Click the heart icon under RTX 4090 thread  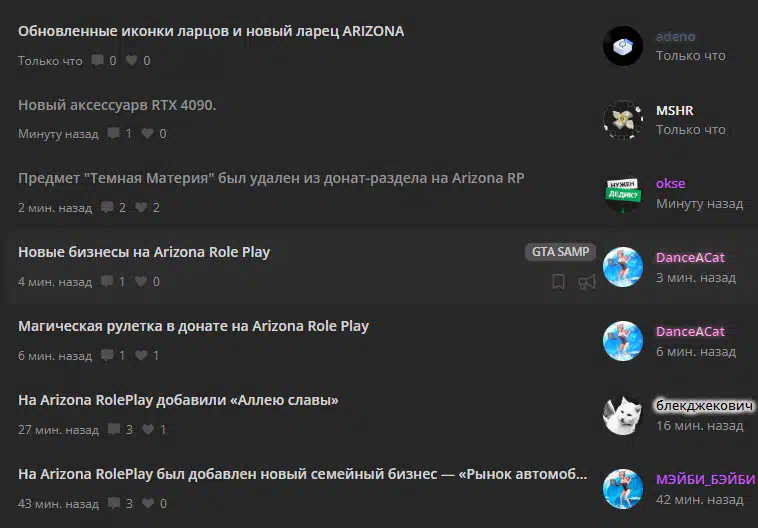pyautogui.click(x=147, y=133)
